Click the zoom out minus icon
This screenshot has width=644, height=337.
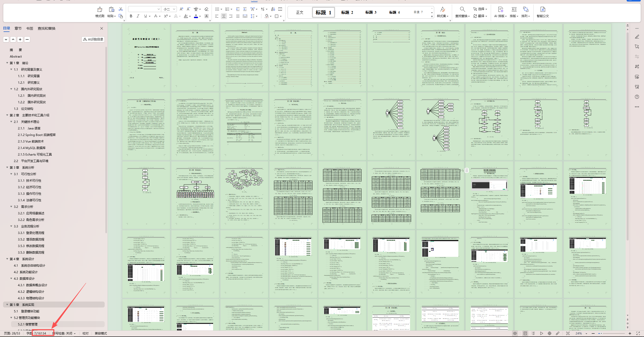593,333
